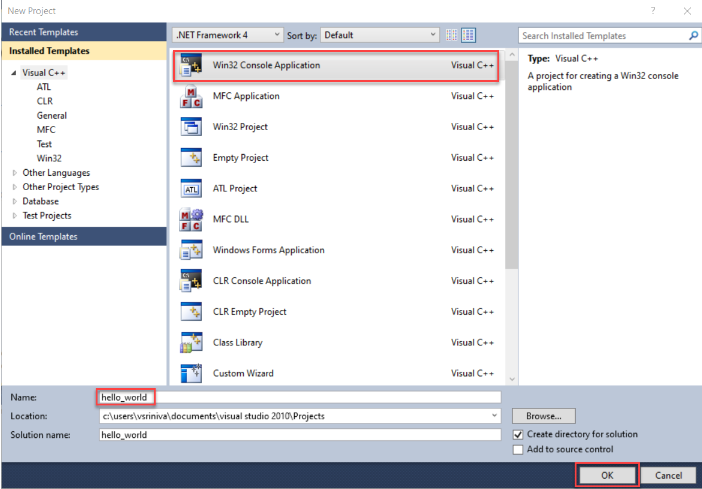The height and width of the screenshot is (489, 702).
Task: Select ATL under Visual C++
Action: [44, 87]
